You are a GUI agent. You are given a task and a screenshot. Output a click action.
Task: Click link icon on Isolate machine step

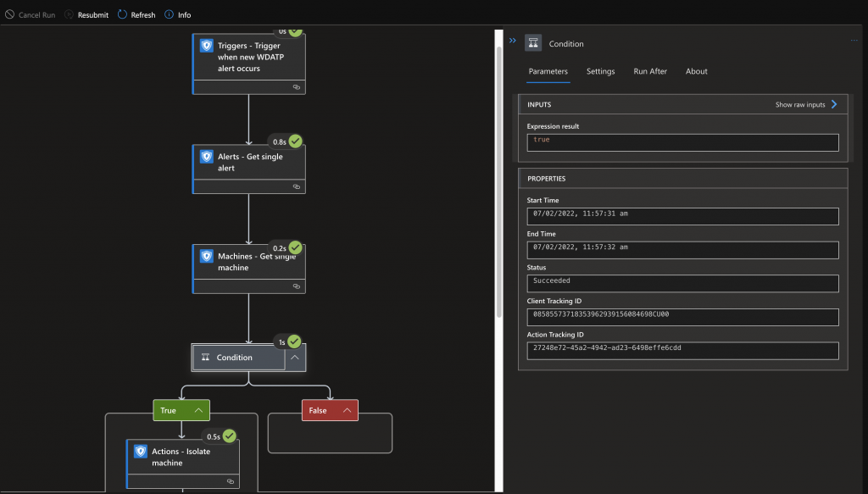click(231, 481)
